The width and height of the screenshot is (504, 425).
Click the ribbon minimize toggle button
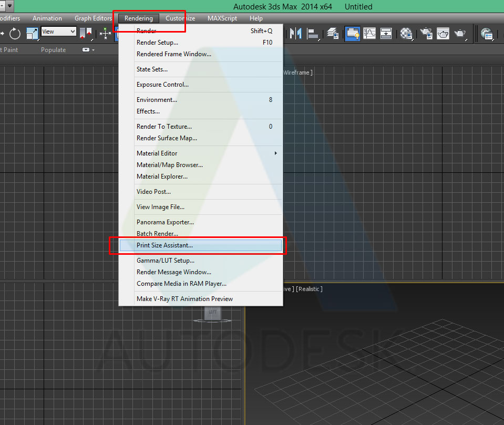[86, 50]
